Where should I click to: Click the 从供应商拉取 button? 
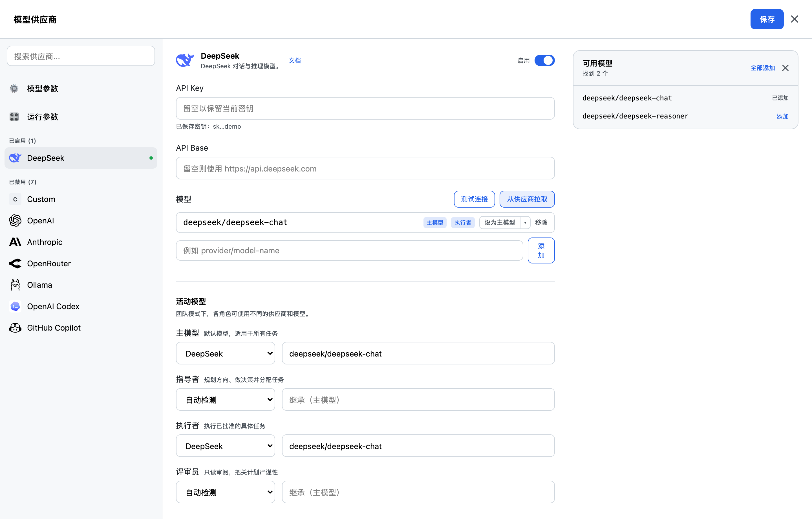click(x=527, y=199)
